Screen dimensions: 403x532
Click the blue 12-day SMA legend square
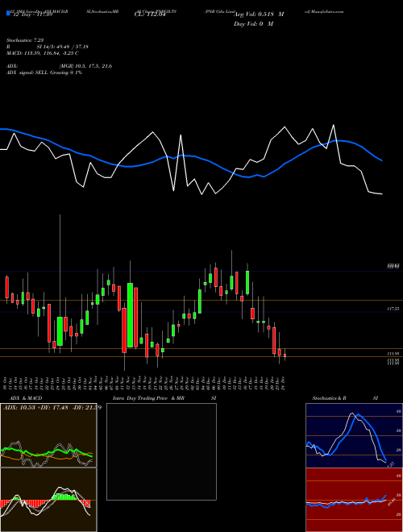coord(8,13)
